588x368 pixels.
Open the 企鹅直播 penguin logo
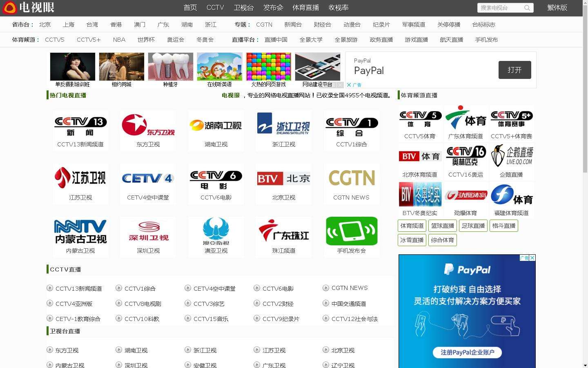tap(511, 156)
